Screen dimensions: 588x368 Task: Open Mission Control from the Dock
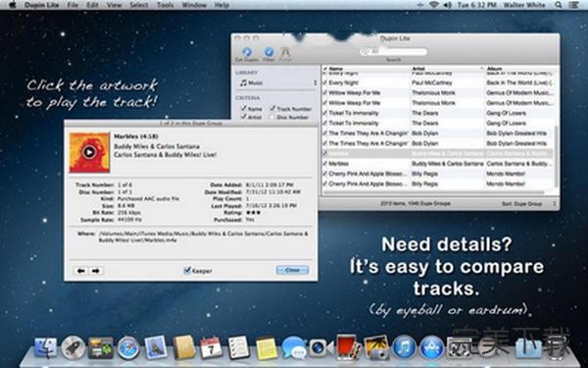(x=101, y=348)
